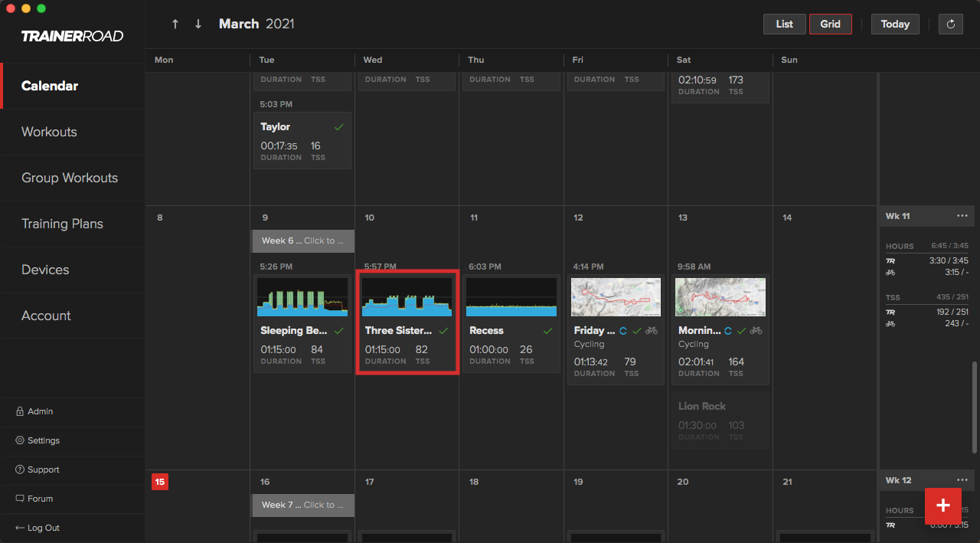Viewport: 980px width, 543px height.
Task: Click the Wed column header
Action: (x=373, y=60)
